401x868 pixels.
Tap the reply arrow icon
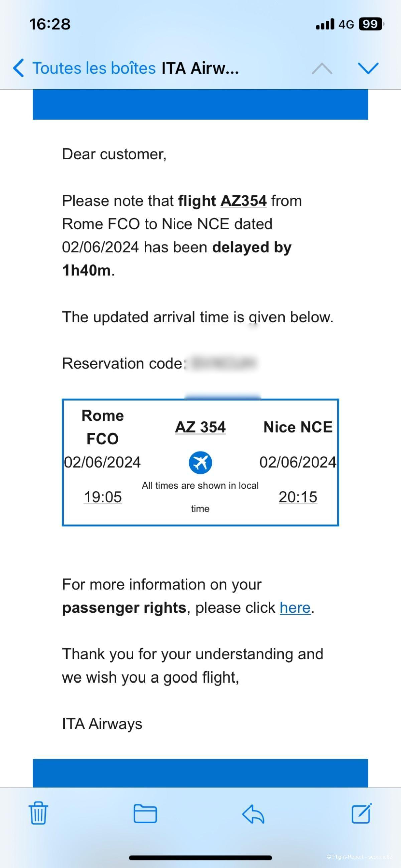253,814
